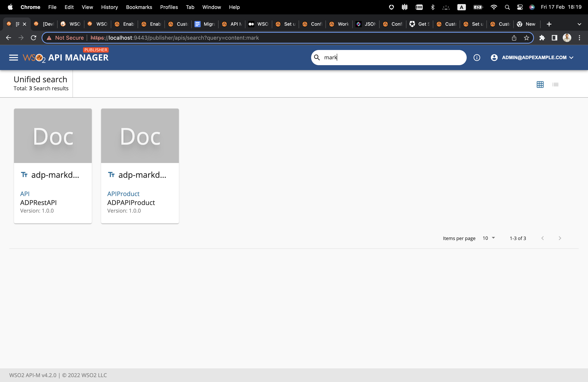
Task: Open the navigation drawer menu
Action: click(x=14, y=57)
